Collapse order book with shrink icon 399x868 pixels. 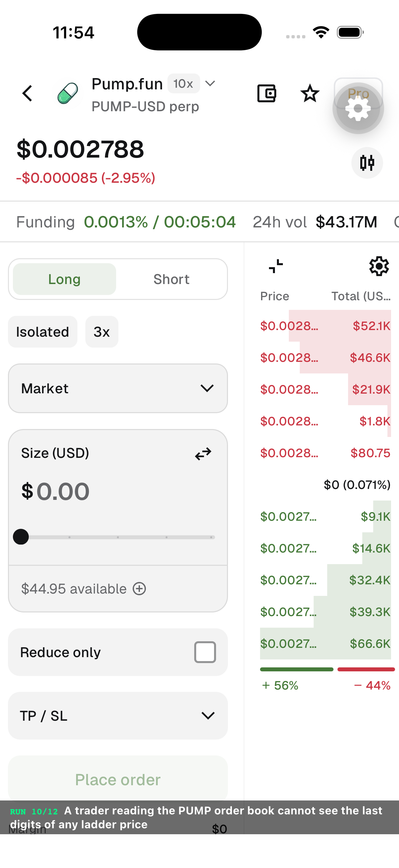[x=276, y=266]
